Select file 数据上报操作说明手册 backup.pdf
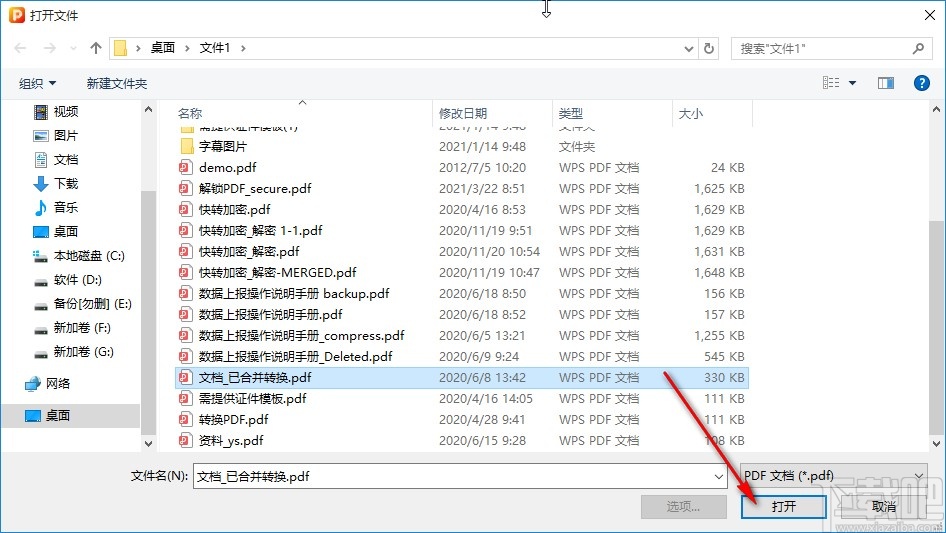The image size is (946, 533). (x=462, y=294)
